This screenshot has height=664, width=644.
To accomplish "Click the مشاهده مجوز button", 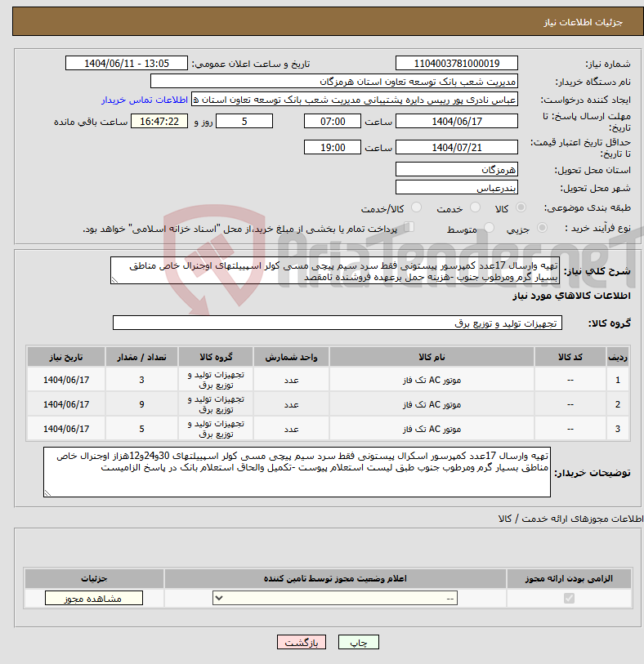I will 94,599.
